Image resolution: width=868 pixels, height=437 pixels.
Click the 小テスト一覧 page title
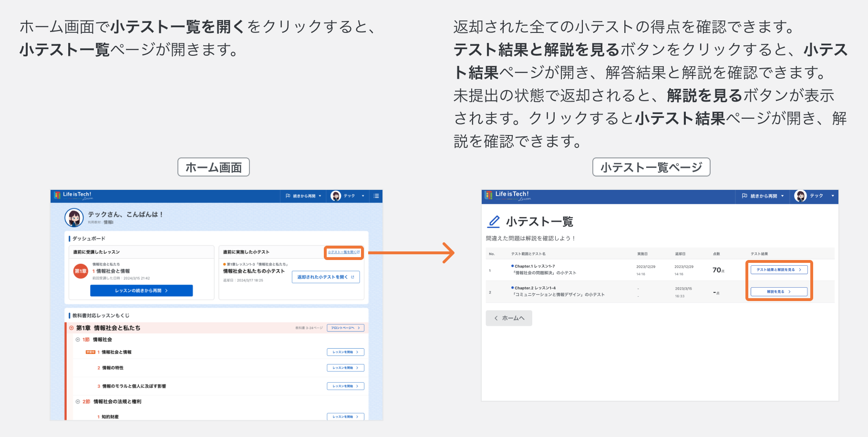point(539,221)
